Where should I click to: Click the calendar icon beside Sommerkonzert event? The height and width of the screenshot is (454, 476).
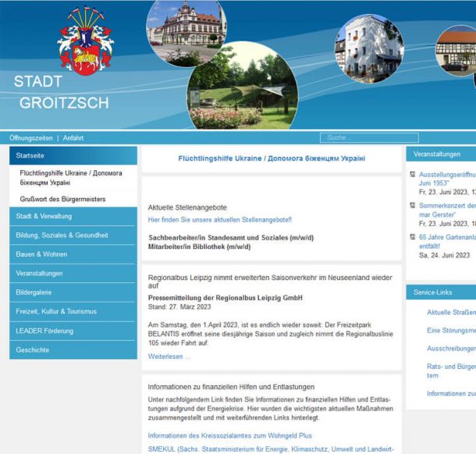coord(412,206)
